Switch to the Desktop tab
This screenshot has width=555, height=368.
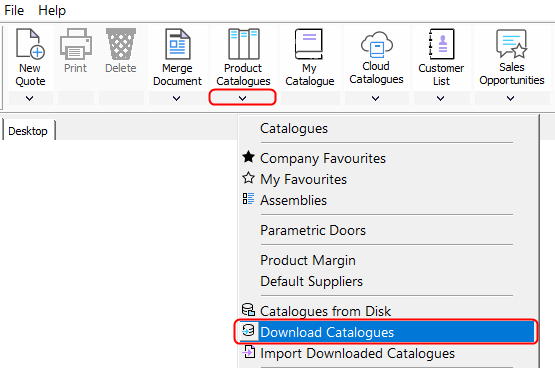[28, 131]
